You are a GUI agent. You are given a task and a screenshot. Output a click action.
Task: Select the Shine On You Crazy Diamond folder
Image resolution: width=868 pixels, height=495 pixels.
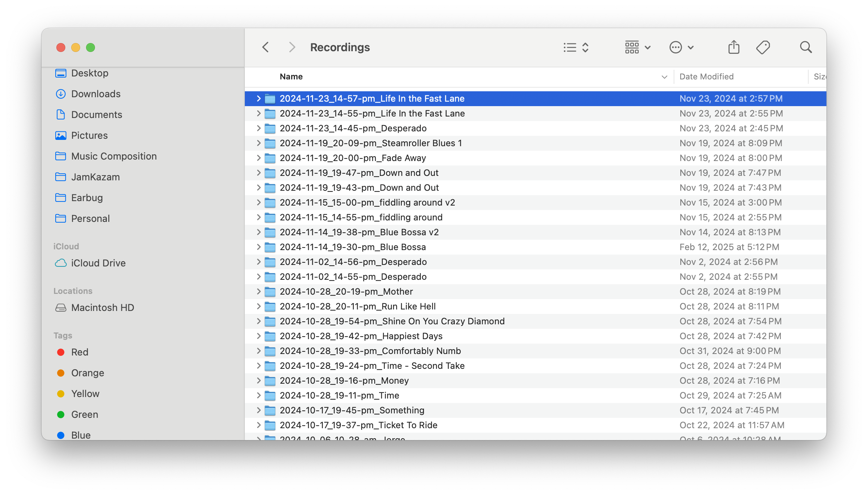(x=392, y=321)
